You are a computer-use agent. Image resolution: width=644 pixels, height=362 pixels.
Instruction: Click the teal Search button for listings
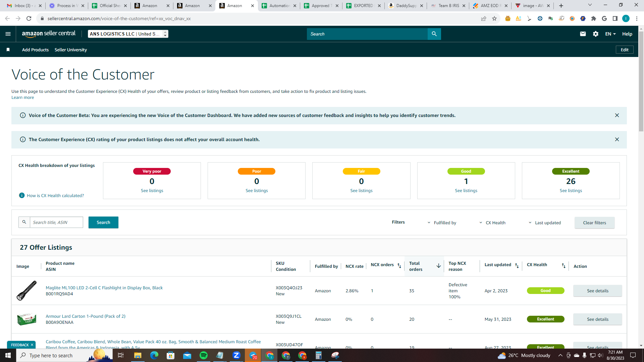(103, 222)
